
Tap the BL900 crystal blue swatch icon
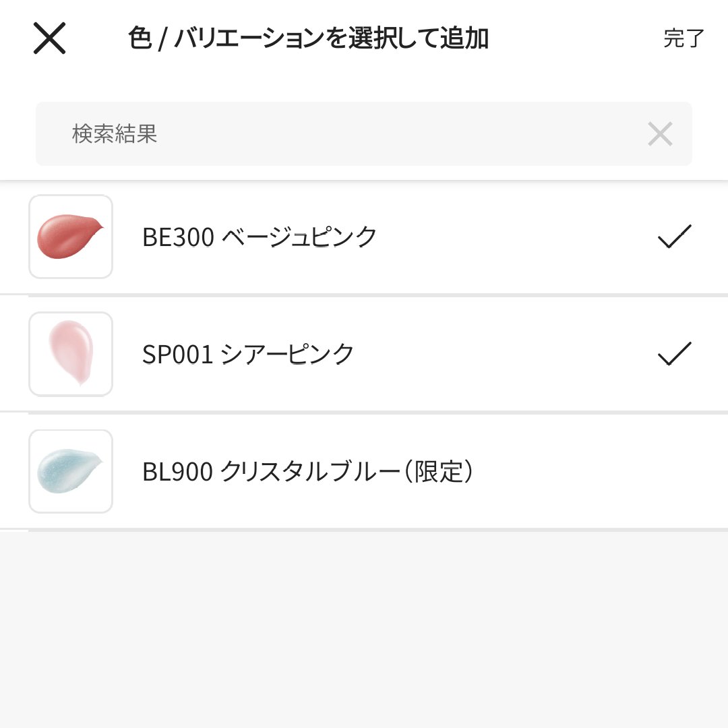71,471
